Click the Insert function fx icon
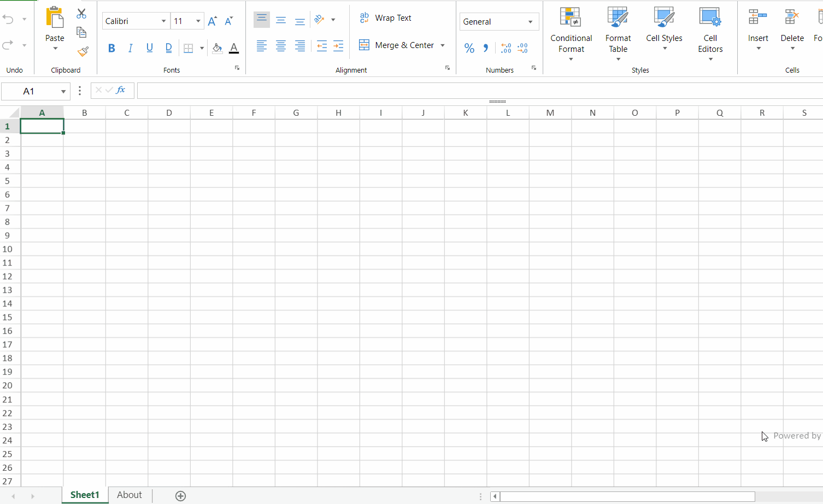 (121, 90)
